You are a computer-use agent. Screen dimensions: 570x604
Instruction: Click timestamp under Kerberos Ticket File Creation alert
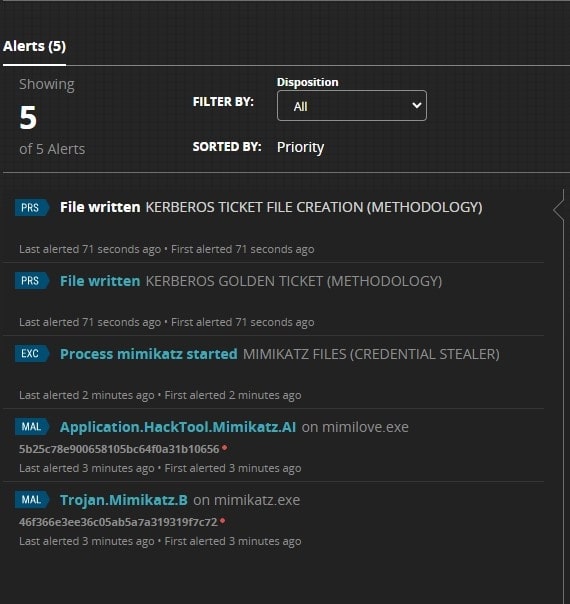pos(167,249)
